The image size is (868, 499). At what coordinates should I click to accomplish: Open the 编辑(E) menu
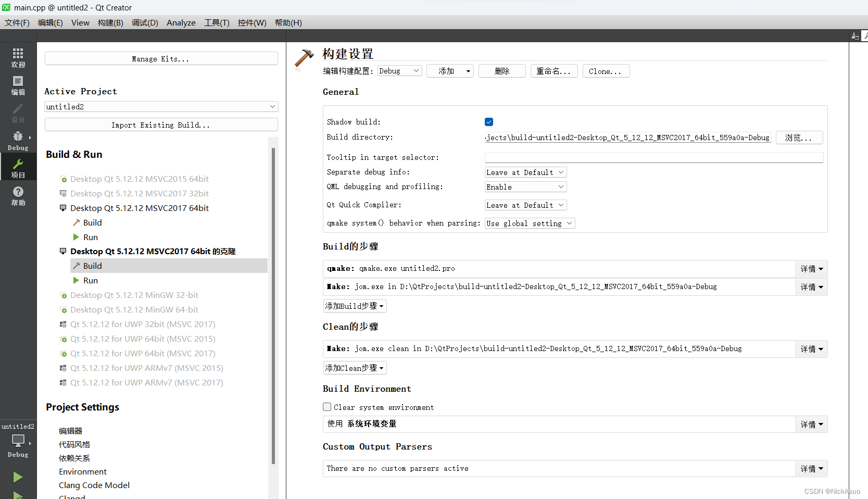click(x=51, y=22)
